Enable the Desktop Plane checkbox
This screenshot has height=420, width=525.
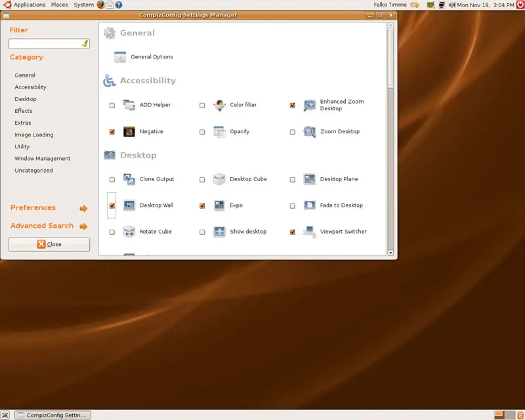click(x=293, y=180)
